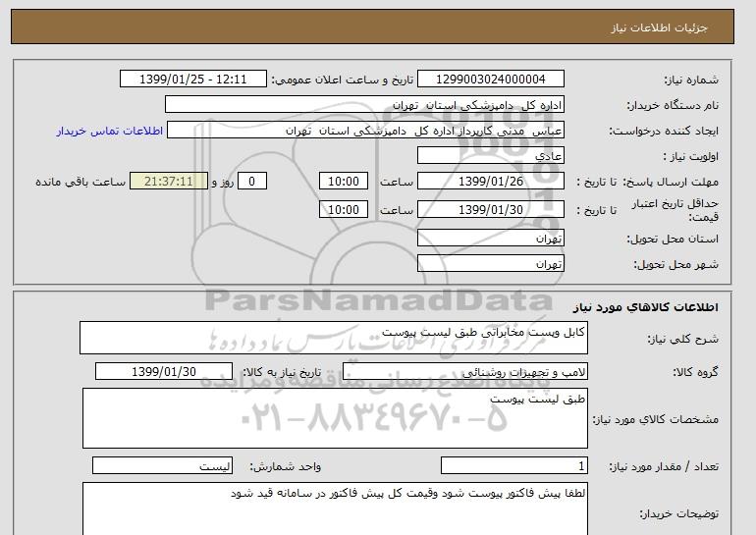This screenshot has width=756, height=535.
Task: Click the general need description text area
Action: tap(334, 338)
